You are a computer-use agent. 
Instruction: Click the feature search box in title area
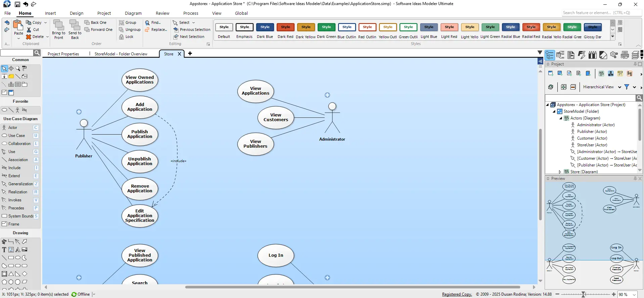point(602,13)
